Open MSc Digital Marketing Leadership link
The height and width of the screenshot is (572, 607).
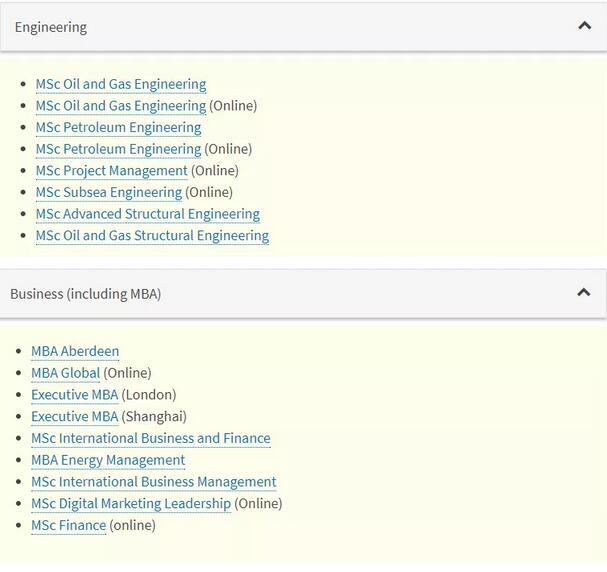pyautogui.click(x=130, y=504)
